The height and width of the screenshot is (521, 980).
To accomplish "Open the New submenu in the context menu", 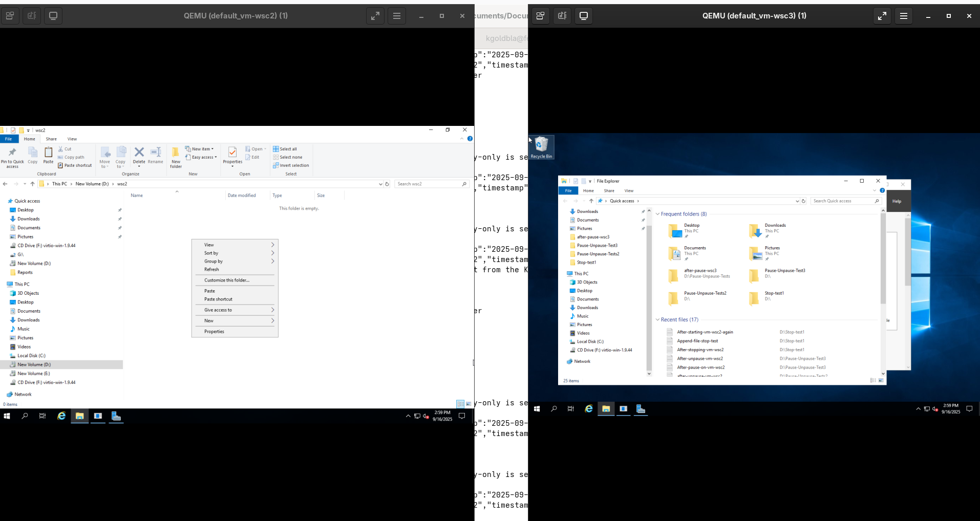I will tap(235, 320).
